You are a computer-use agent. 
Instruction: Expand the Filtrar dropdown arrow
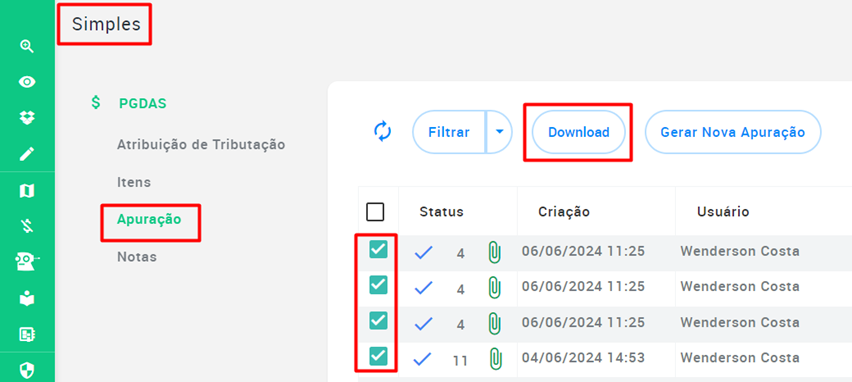[499, 132]
